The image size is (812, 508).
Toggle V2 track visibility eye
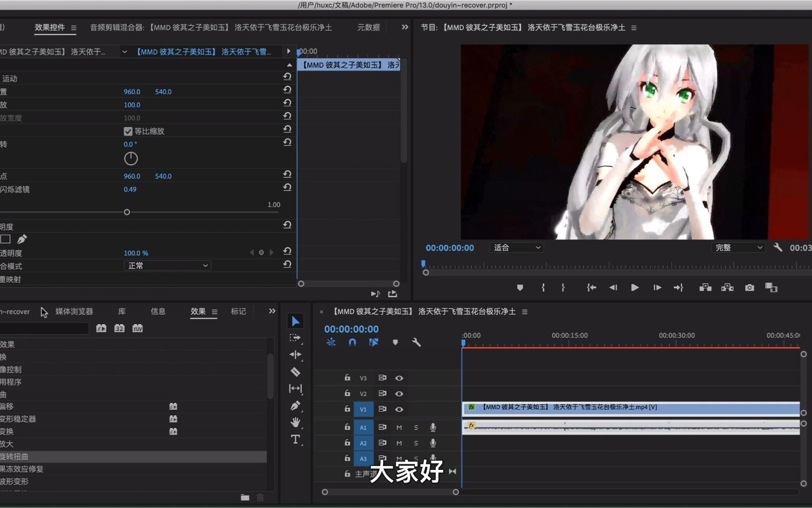pyautogui.click(x=399, y=394)
